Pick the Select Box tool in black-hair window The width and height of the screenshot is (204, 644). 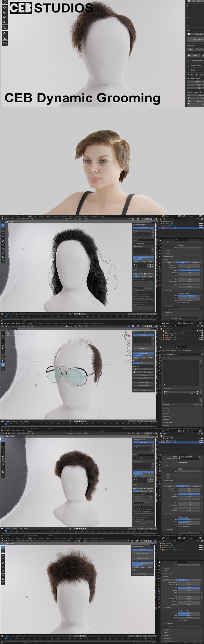click(x=3, y=226)
